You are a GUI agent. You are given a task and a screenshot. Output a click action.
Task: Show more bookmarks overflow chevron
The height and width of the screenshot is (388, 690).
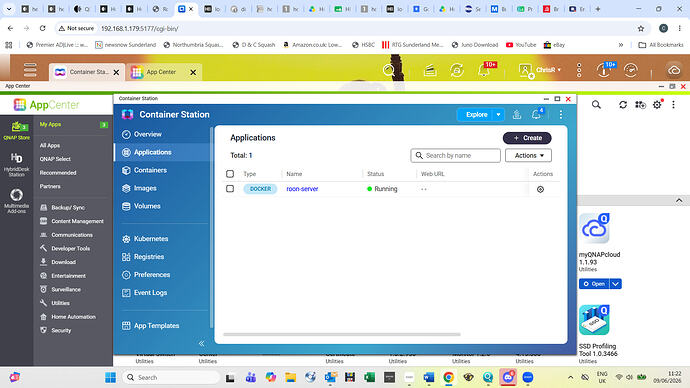620,45
